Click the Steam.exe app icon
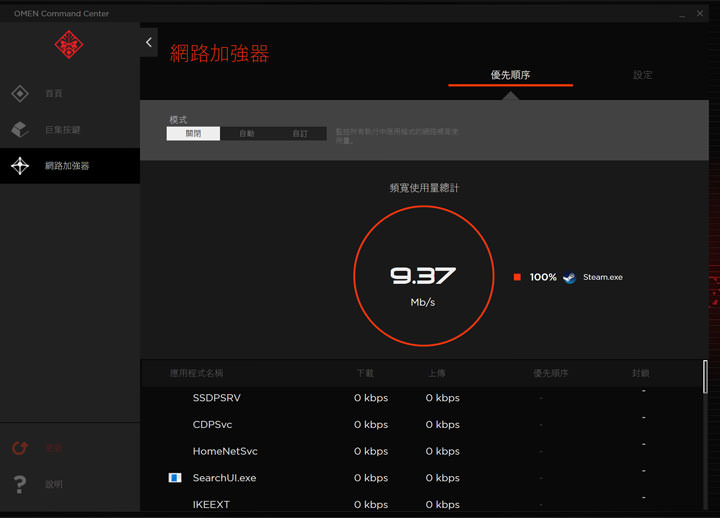The image size is (720, 518). pyautogui.click(x=569, y=277)
